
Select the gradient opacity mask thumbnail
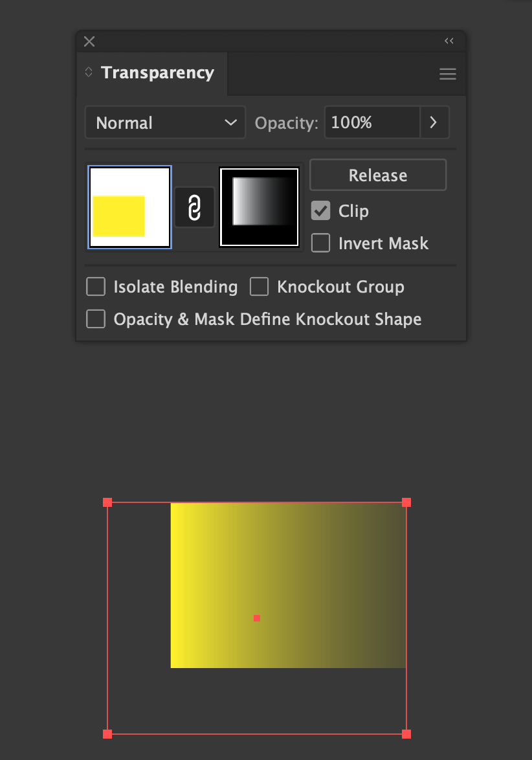click(x=260, y=207)
